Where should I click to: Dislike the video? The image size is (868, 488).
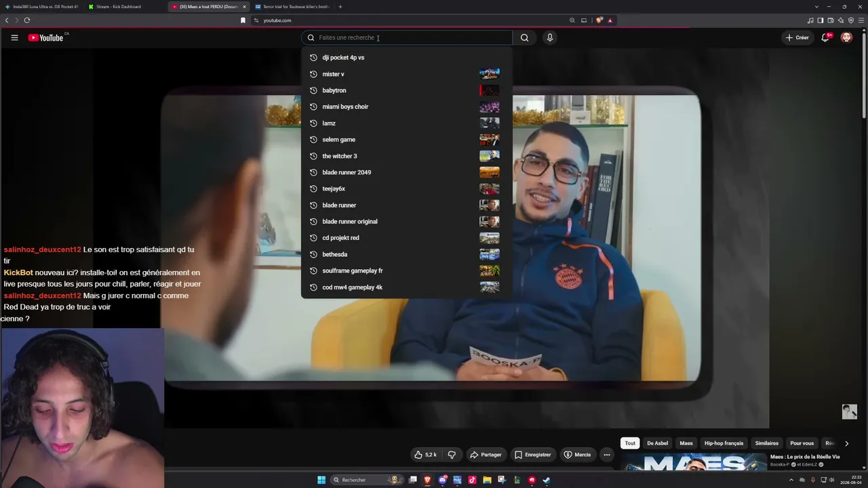(452, 455)
